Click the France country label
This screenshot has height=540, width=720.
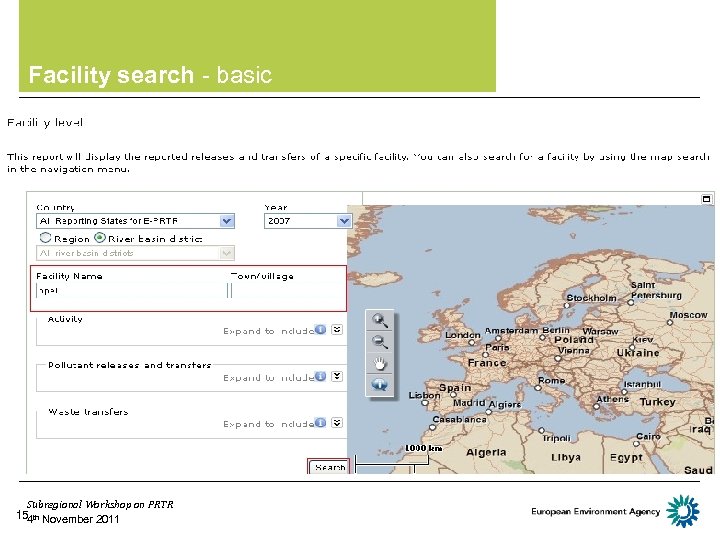pyautogui.click(x=487, y=363)
